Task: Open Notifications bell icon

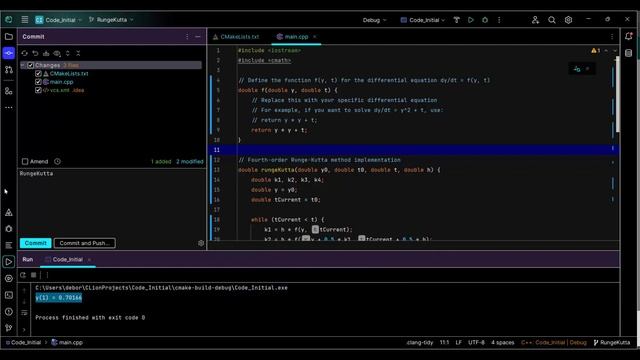Action: 629,36
